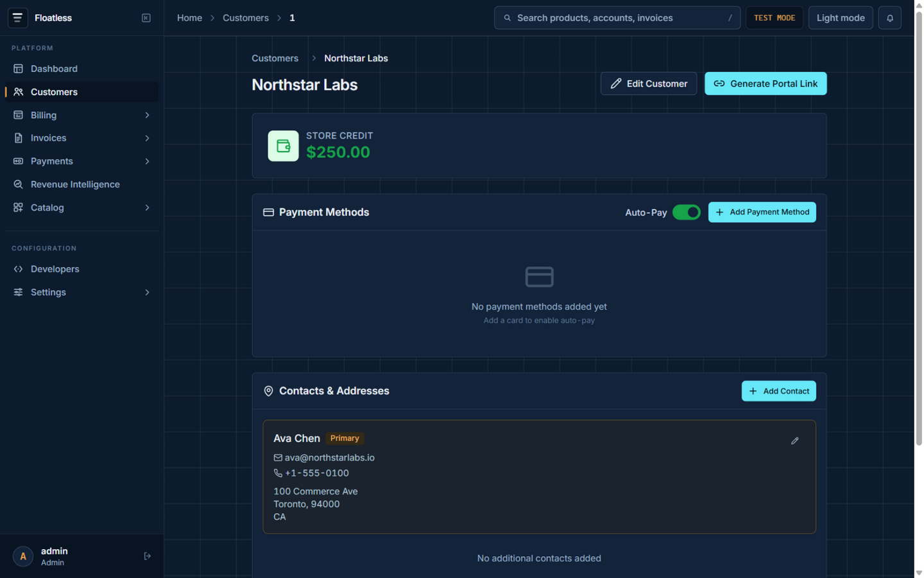Toggle TEST MODE badge
This screenshot has height=578, width=924.
click(x=774, y=18)
